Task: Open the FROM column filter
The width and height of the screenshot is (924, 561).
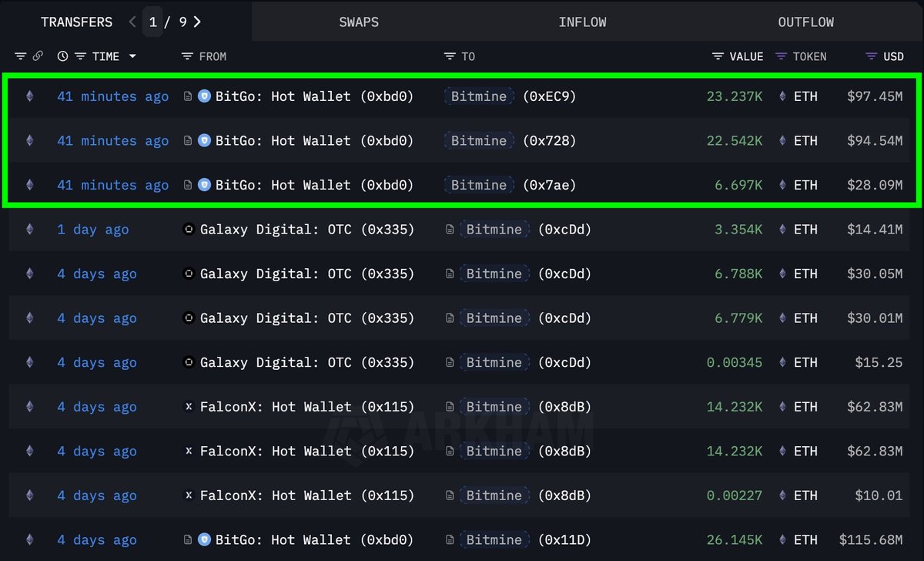Action: click(186, 56)
